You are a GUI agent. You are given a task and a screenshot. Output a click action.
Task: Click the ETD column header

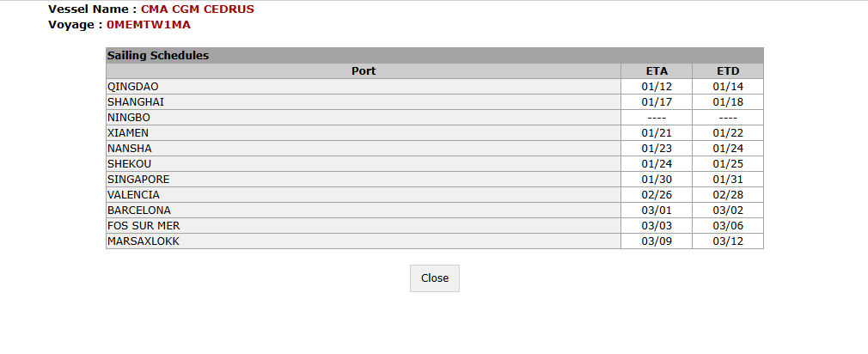(x=728, y=71)
